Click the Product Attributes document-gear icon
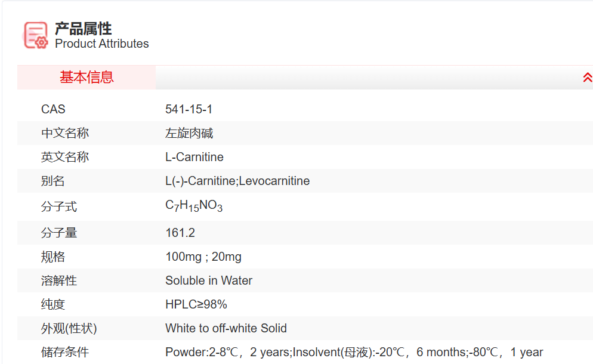Viewport: 593px width, 364px height. tap(36, 35)
